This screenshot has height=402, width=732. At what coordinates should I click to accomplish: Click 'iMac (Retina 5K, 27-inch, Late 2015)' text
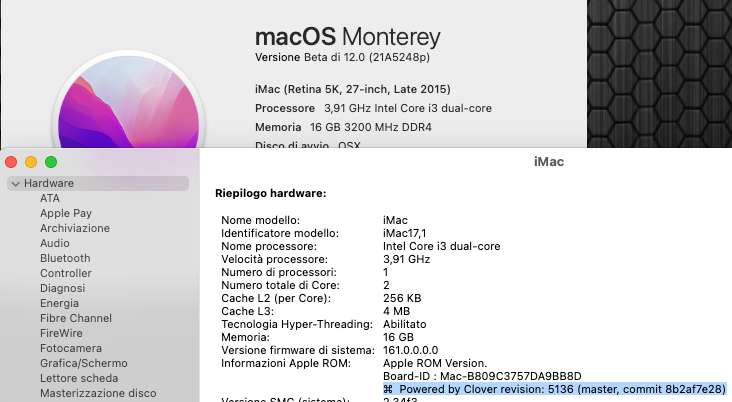coord(353,89)
